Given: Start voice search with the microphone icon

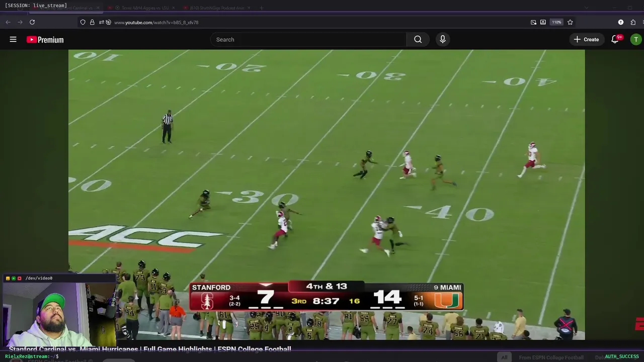Looking at the screenshot, I should tap(443, 39).
